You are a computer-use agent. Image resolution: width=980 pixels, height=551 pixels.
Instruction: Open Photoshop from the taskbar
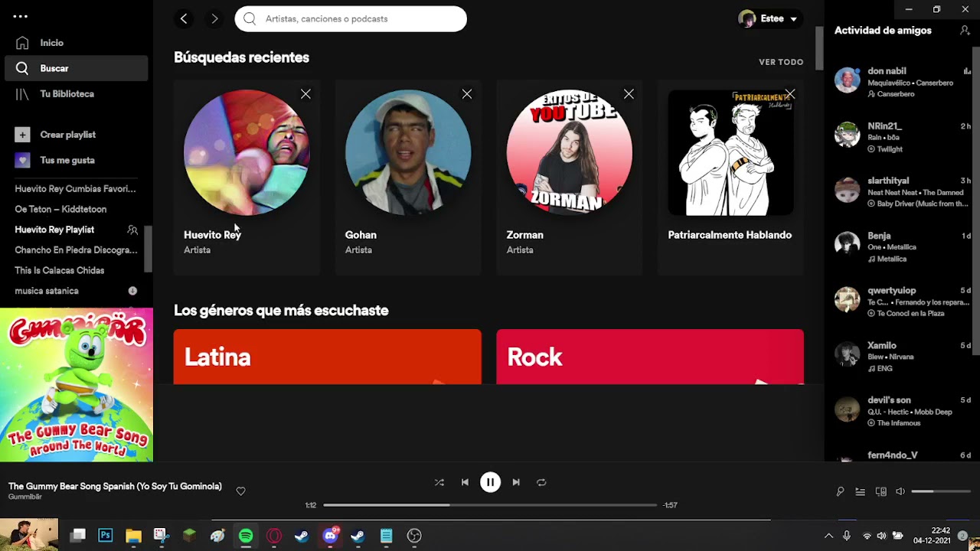(106, 536)
